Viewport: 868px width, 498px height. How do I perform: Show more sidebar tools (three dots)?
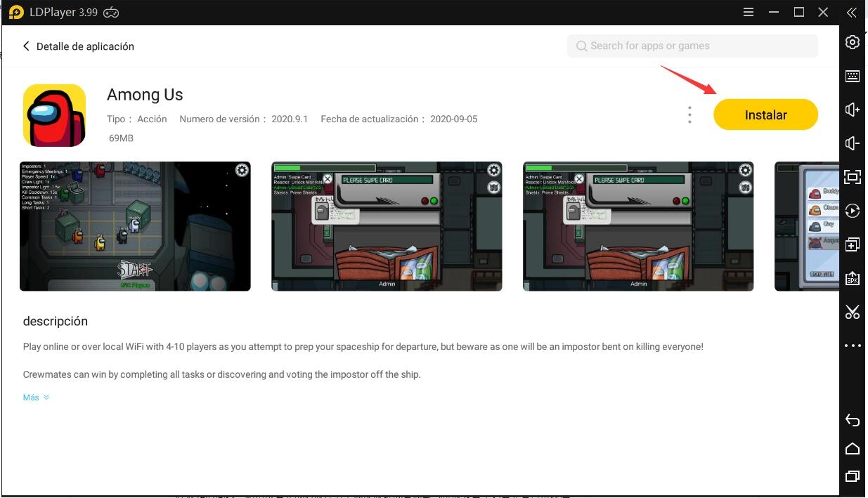pyautogui.click(x=853, y=346)
